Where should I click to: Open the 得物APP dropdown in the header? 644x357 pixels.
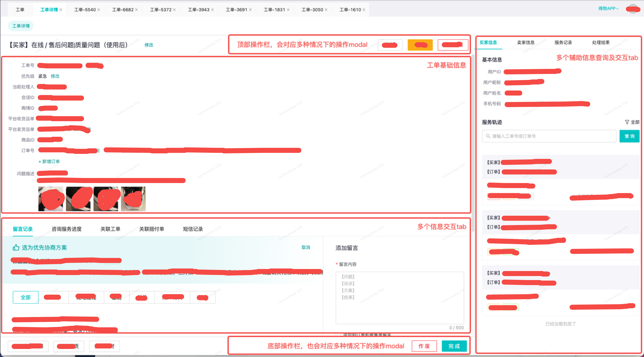pos(608,9)
